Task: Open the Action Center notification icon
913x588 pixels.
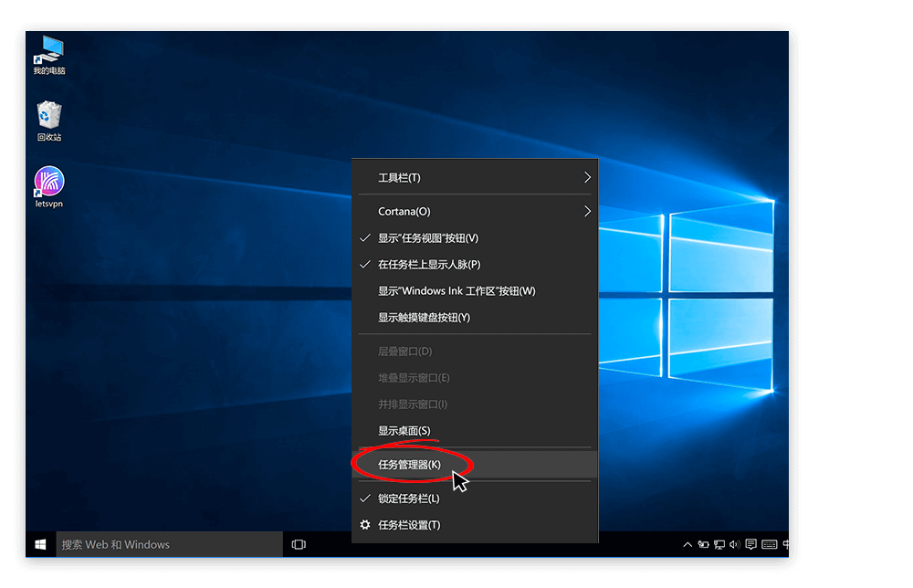Action: (x=750, y=544)
